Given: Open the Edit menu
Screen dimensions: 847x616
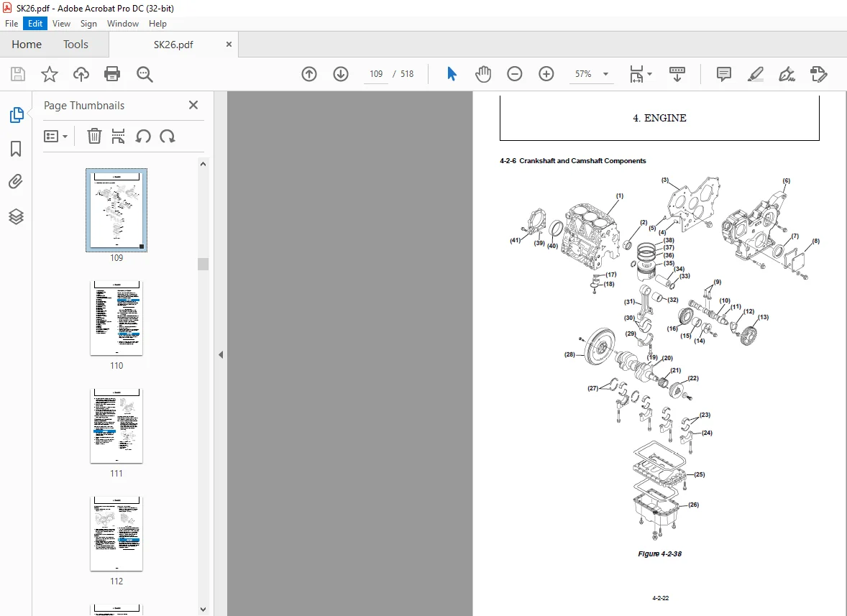Looking at the screenshot, I should click(x=35, y=24).
